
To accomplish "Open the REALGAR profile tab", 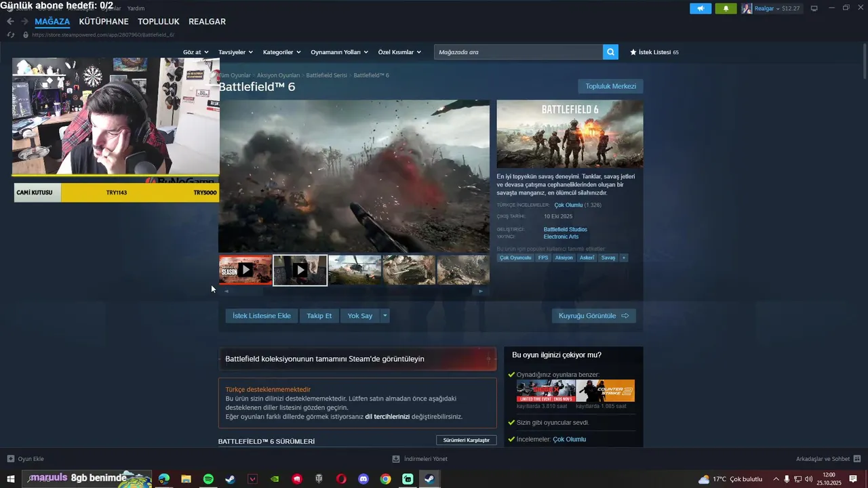I will pyautogui.click(x=207, y=22).
